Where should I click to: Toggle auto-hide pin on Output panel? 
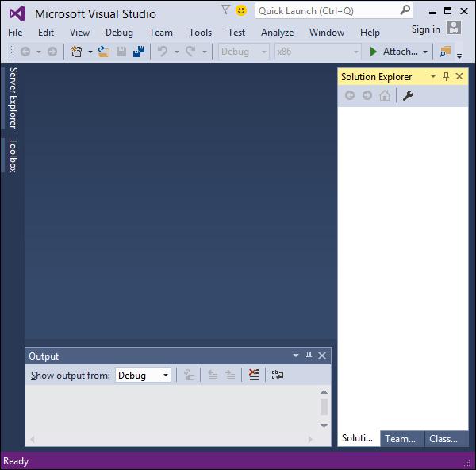pos(309,356)
